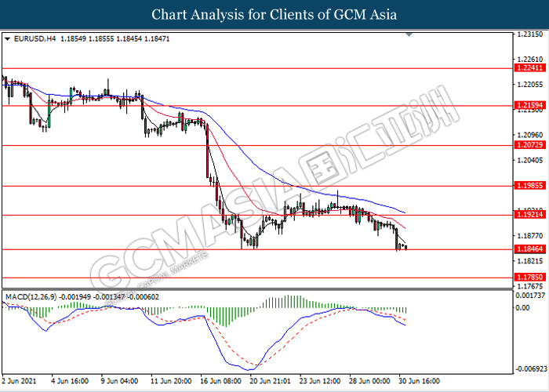Select the 9 Jun 04:00 time label
Viewport: 549px width, 392px height.
coord(120,381)
